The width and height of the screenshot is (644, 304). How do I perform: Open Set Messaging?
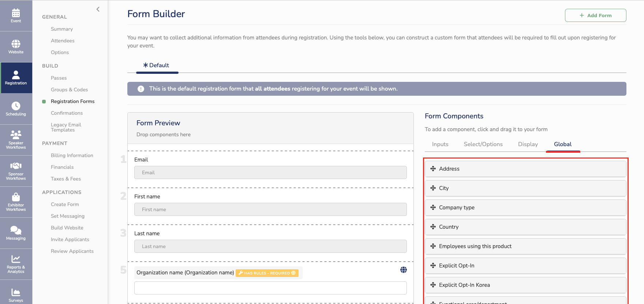[x=68, y=216]
